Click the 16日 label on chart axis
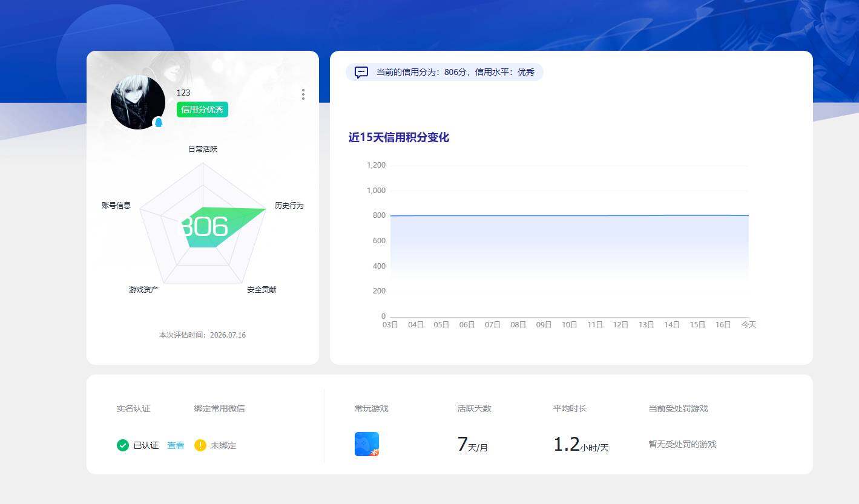 (x=723, y=325)
